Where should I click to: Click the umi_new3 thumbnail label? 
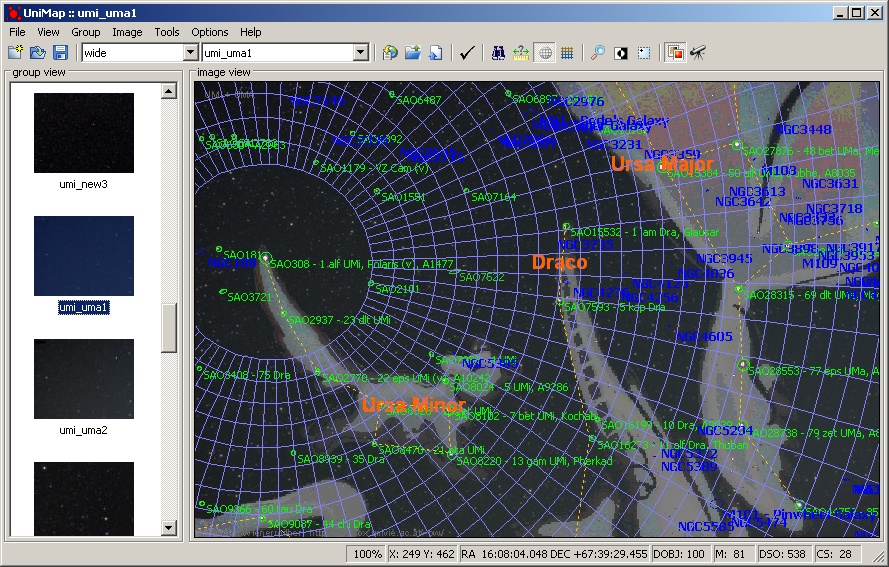[83, 184]
